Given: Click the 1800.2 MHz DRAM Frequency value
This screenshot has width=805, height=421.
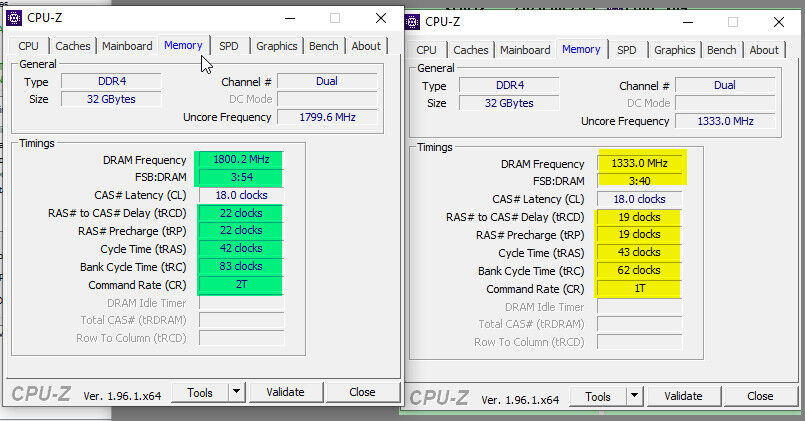Looking at the screenshot, I should pos(241,160).
